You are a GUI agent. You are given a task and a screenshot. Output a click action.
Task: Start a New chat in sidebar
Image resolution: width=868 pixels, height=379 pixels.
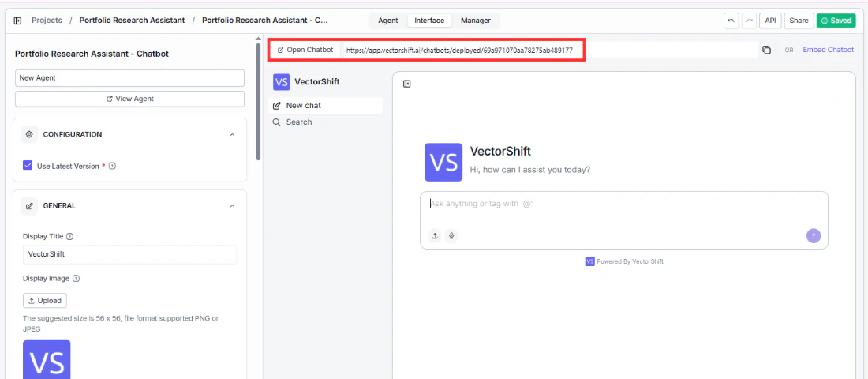[325, 105]
